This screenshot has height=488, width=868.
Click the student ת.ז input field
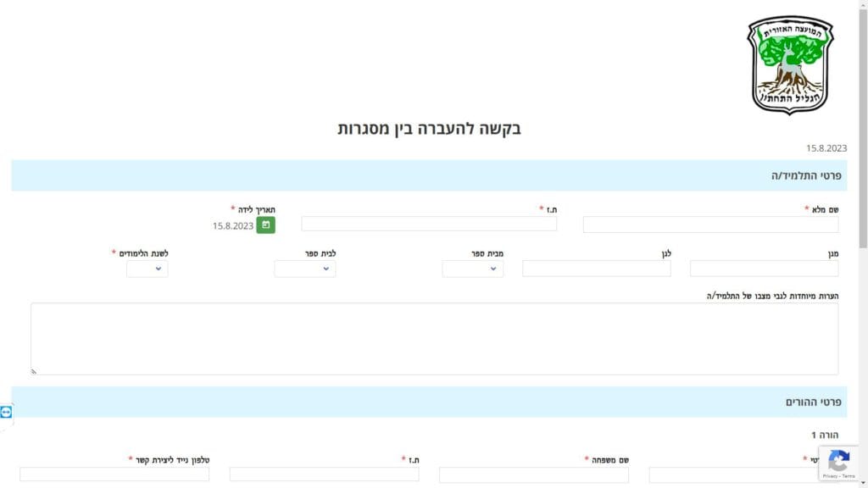(x=429, y=224)
